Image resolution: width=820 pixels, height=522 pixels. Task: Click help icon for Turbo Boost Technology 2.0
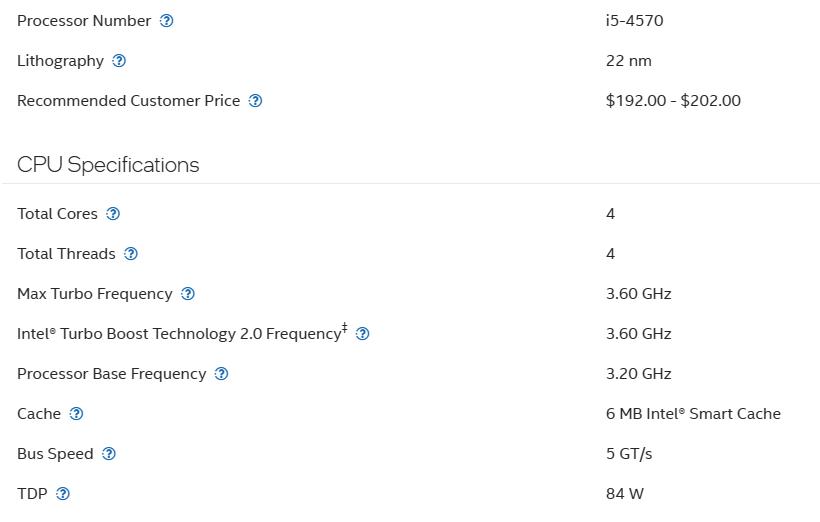(363, 334)
